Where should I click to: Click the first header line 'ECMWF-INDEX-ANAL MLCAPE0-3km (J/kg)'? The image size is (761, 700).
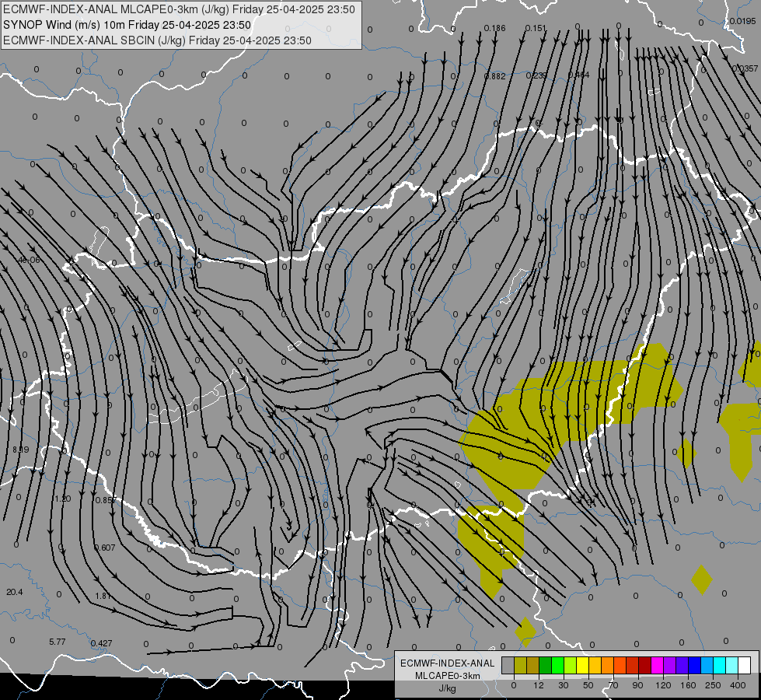179,9
